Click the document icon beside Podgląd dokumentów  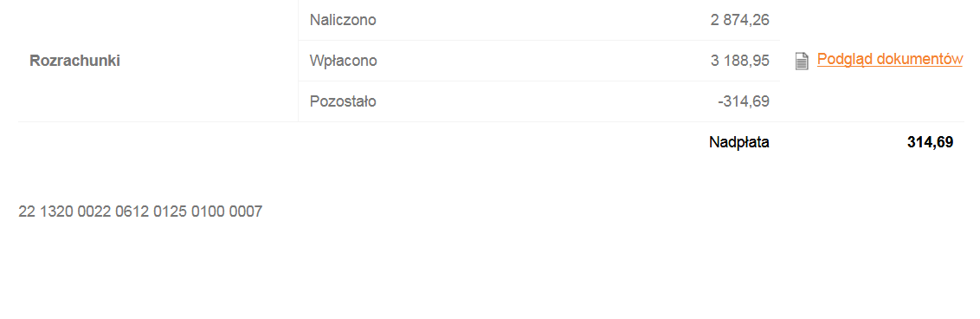802,61
